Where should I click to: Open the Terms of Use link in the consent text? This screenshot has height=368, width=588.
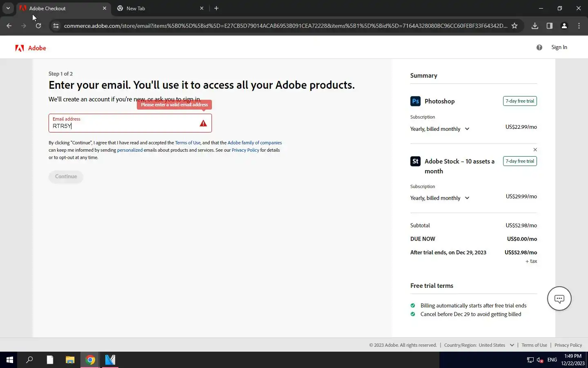(x=187, y=143)
